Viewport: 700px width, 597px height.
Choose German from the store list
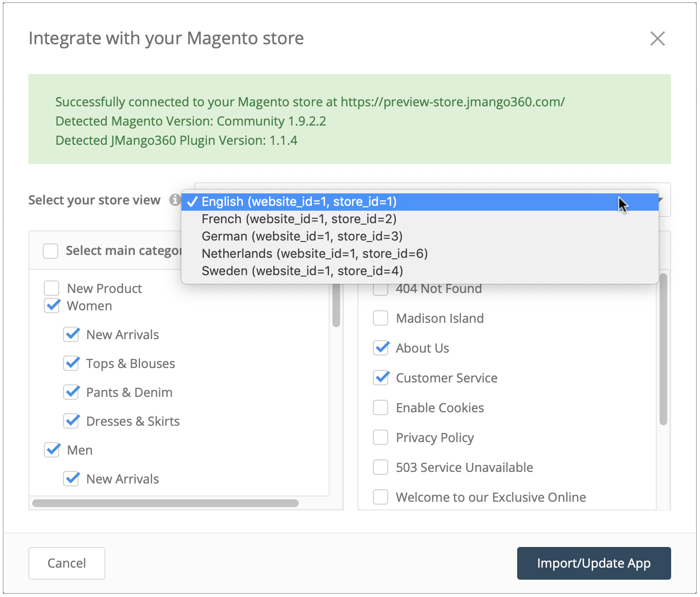[302, 236]
